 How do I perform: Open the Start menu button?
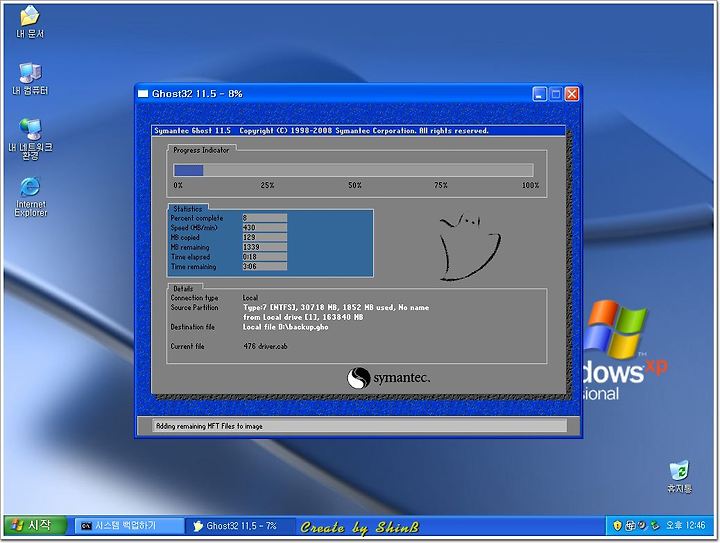click(34, 525)
